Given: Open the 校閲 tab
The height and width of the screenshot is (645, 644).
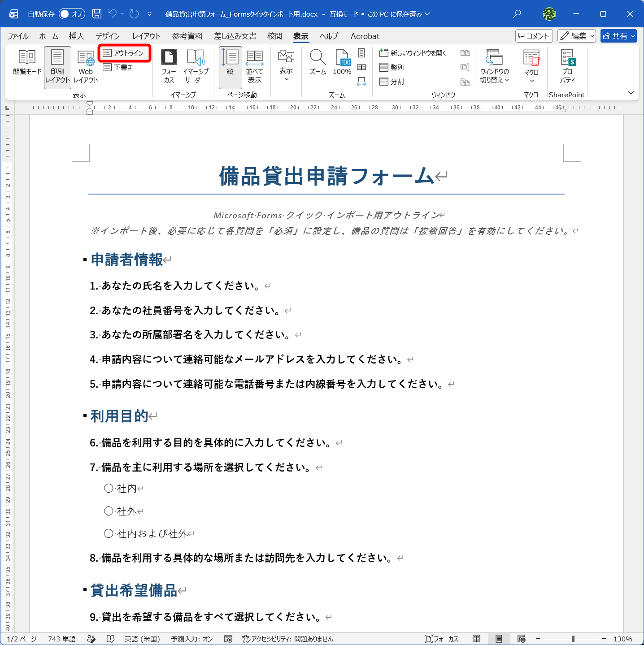Looking at the screenshot, I should tap(275, 36).
